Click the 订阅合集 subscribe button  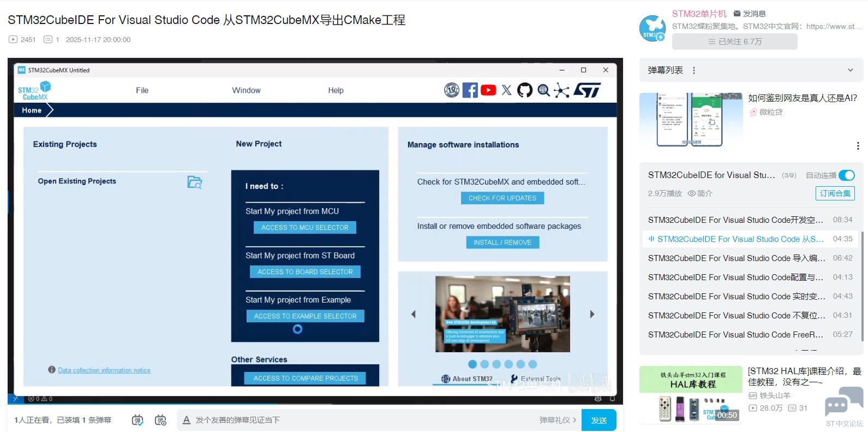(835, 193)
